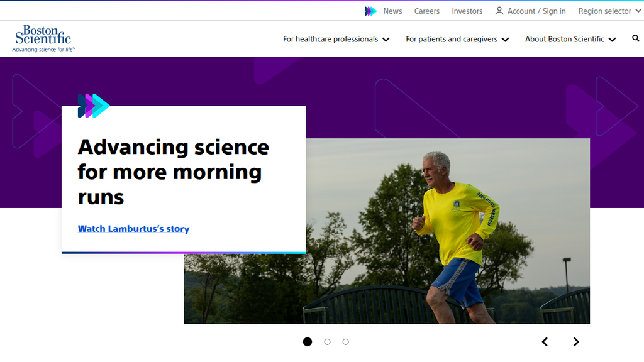Advance carousel with right arrow
Image resolution: width=644 pixels, height=362 pixels.
tap(576, 342)
